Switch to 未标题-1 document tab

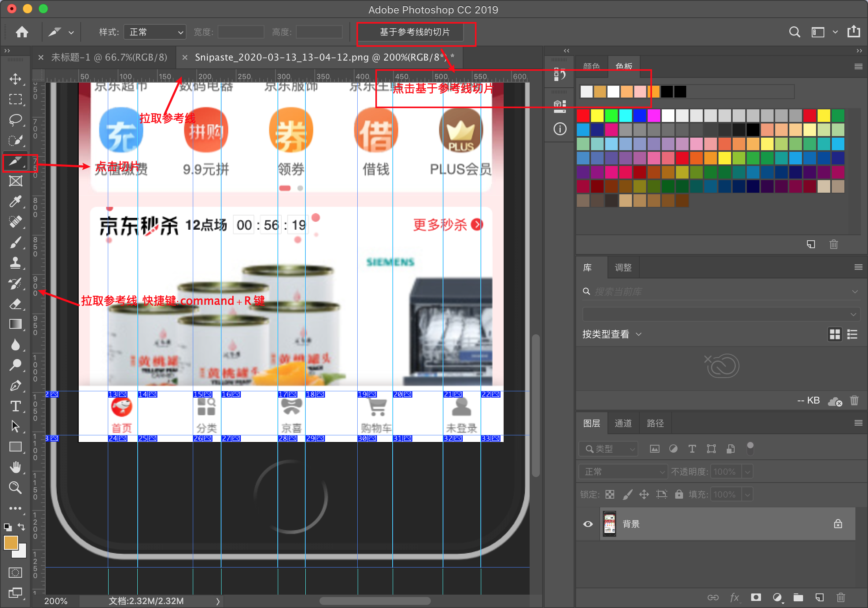[x=109, y=57]
